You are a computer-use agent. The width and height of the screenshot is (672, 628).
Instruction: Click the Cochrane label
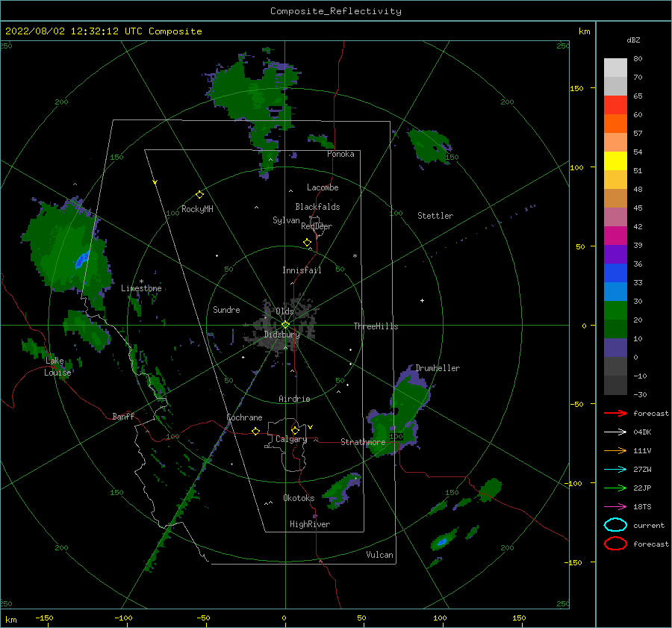point(244,417)
